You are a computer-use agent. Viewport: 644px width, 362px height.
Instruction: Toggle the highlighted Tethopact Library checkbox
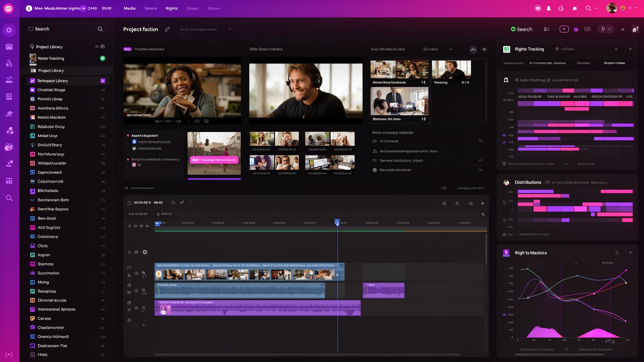102,81
